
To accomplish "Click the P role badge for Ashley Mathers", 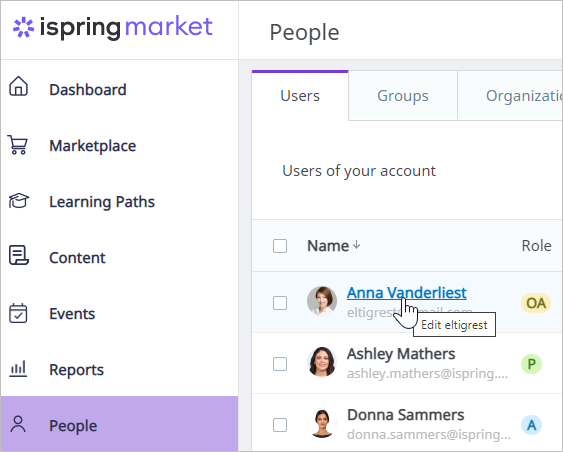I will [531, 364].
